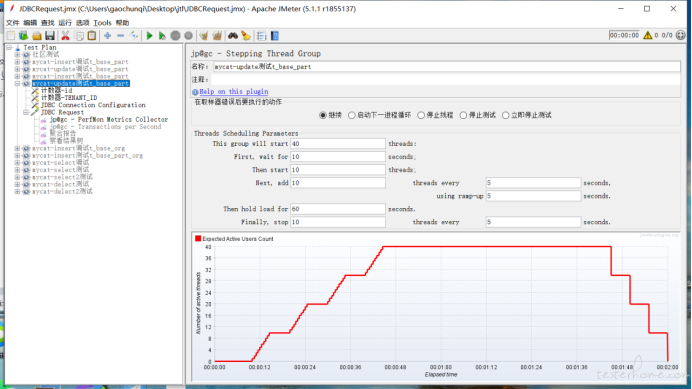This screenshot has height=389, width=692.
Task: Open the 选项 menu
Action: pyautogui.click(x=83, y=23)
